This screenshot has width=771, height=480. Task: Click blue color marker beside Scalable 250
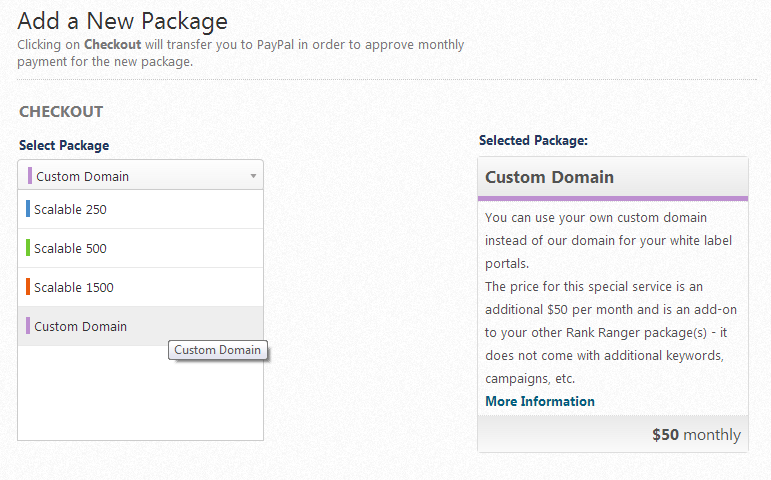[28, 210]
